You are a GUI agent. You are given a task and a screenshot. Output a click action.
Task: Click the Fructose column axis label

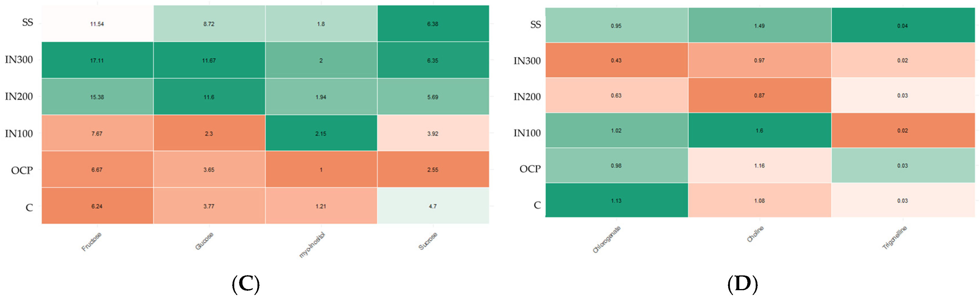[x=92, y=242]
